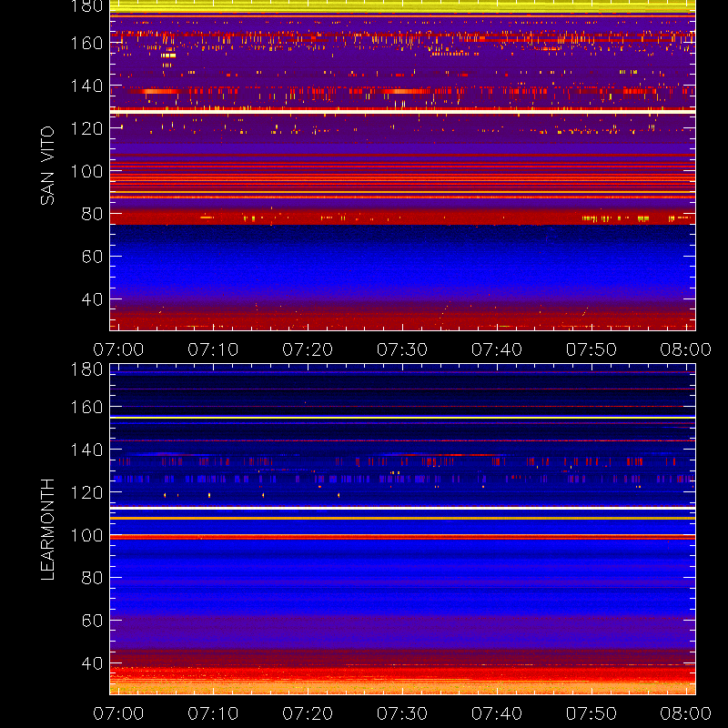Click 07:50 time label below San Vito plot
The width and height of the screenshot is (728, 728).
[x=591, y=349]
